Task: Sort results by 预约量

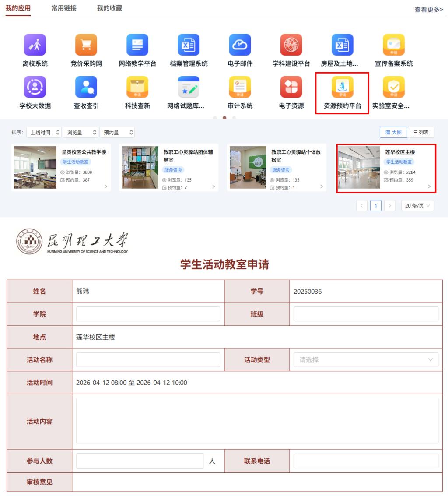Action: 117,132
